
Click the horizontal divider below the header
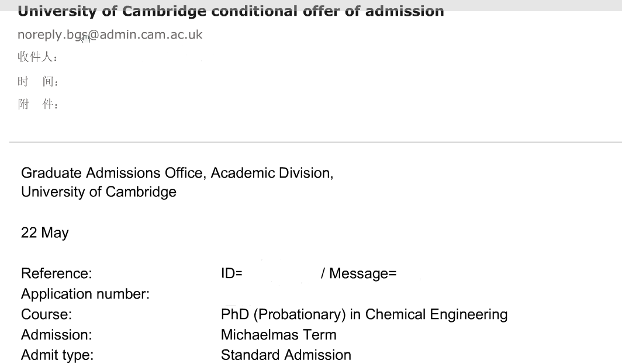(316, 142)
